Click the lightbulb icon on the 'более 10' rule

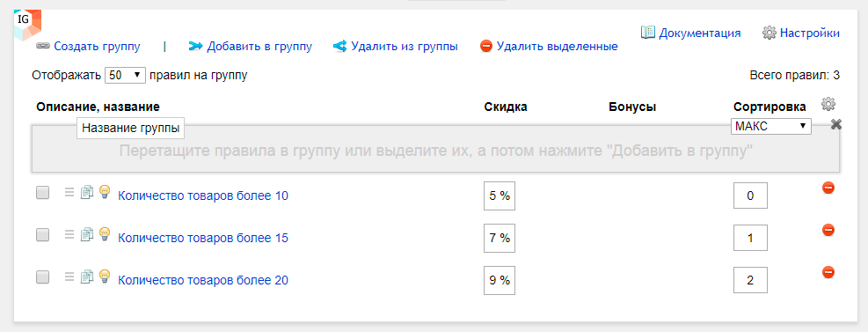pos(104,192)
